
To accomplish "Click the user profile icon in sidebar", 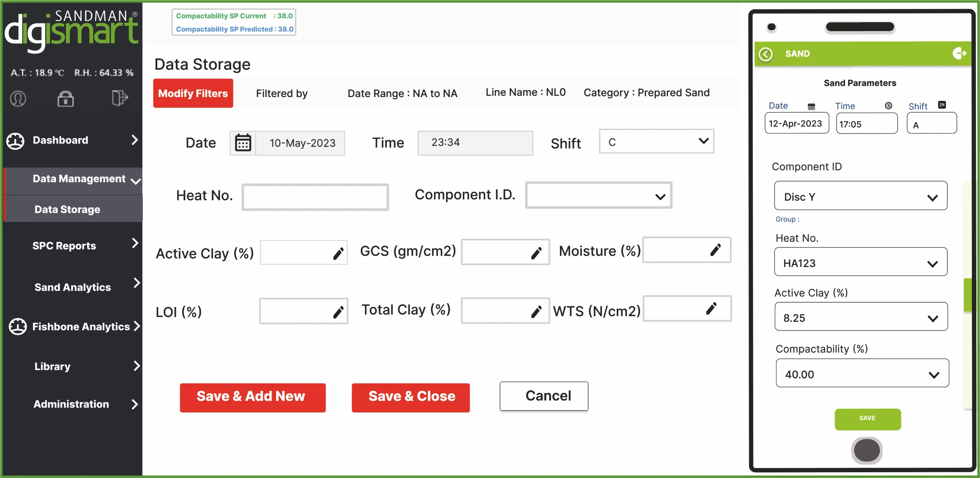I will pyautogui.click(x=18, y=99).
